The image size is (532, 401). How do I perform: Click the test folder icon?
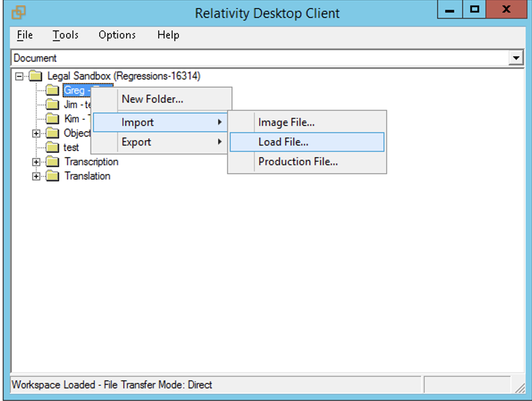point(52,147)
